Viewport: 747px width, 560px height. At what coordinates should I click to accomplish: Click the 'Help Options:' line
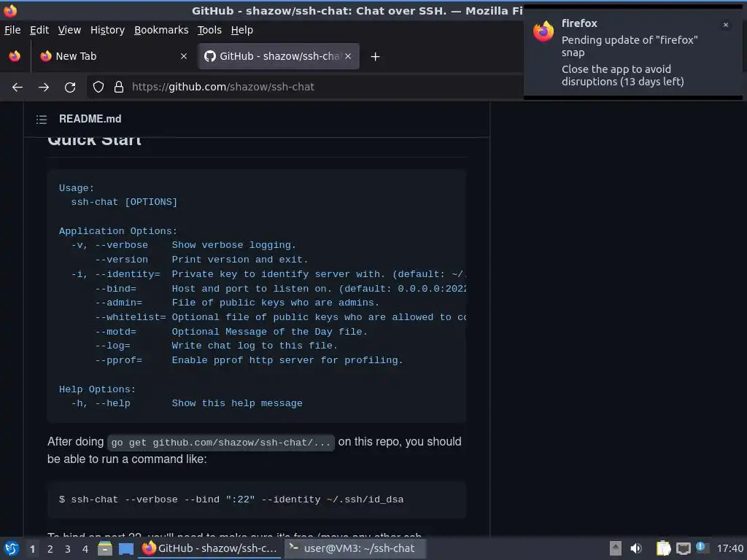coord(97,389)
